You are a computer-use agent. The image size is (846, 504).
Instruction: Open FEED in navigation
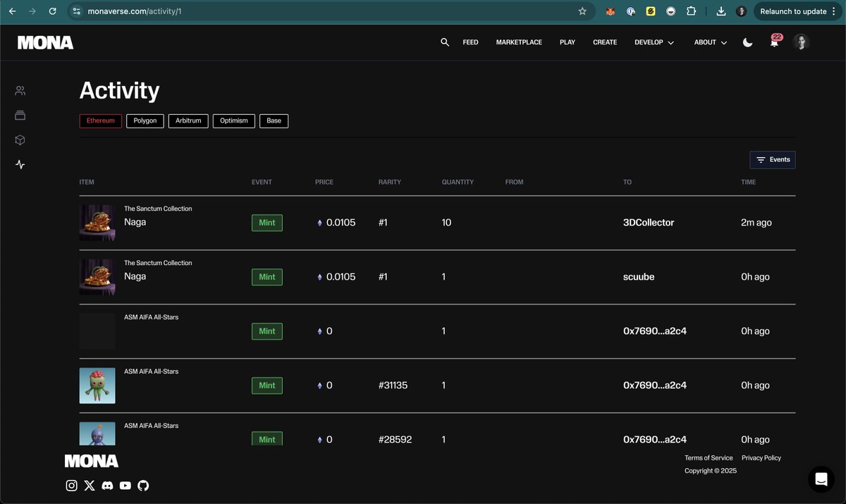click(470, 42)
